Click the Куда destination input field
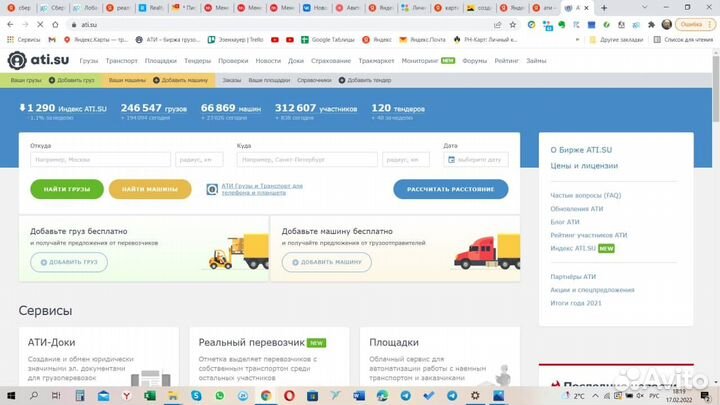 point(307,159)
